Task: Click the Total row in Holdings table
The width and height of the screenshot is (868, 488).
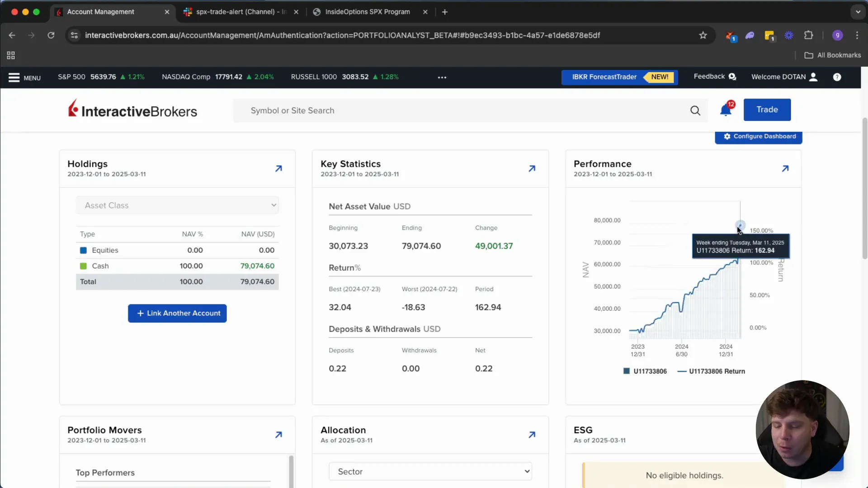Action: click(x=177, y=282)
